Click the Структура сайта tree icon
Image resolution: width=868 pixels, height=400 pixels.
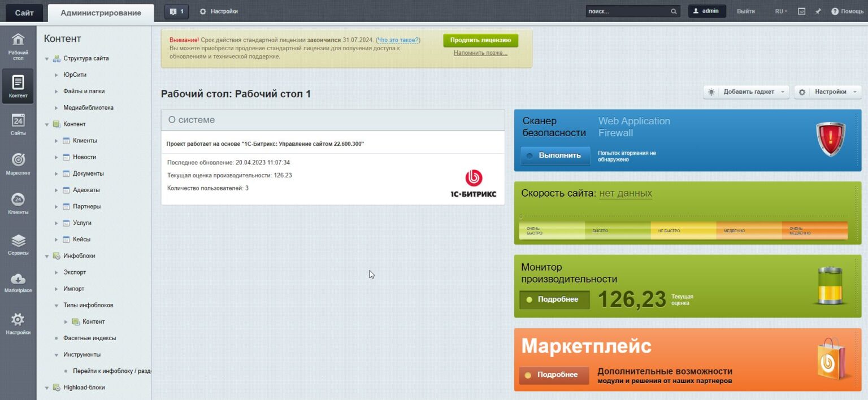point(57,58)
